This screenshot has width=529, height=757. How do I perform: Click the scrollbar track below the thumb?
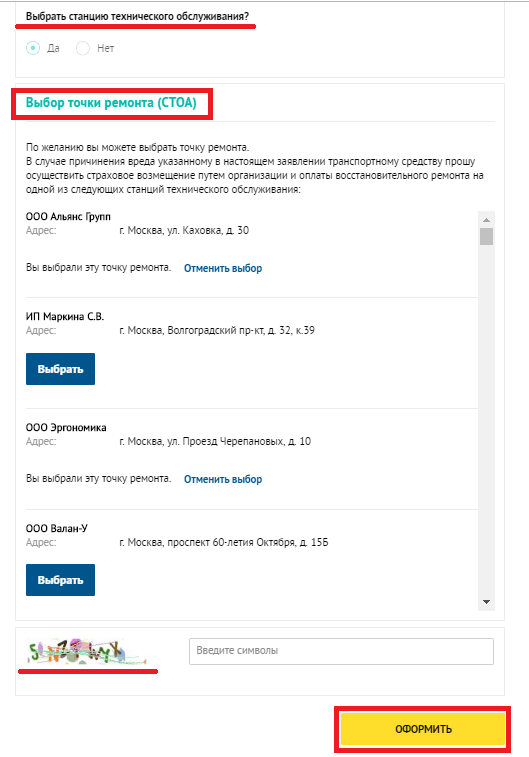(487, 420)
